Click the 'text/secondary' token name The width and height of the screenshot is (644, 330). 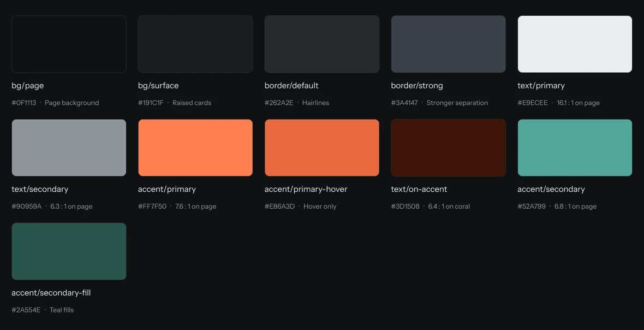point(40,190)
